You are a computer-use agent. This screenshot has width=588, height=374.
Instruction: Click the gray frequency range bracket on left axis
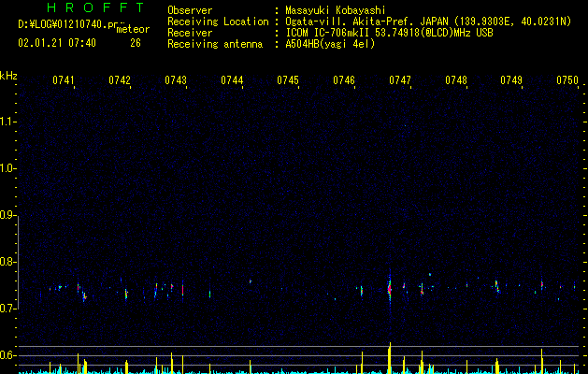coord(19,262)
